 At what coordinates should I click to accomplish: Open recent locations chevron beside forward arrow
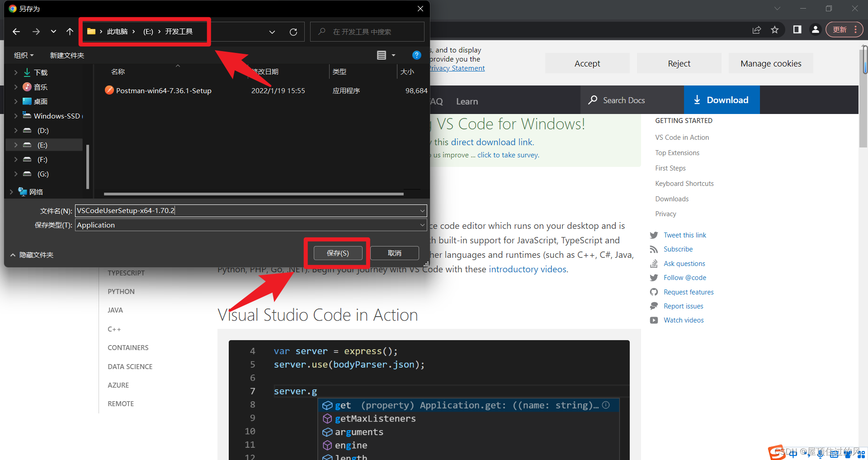pos(53,32)
